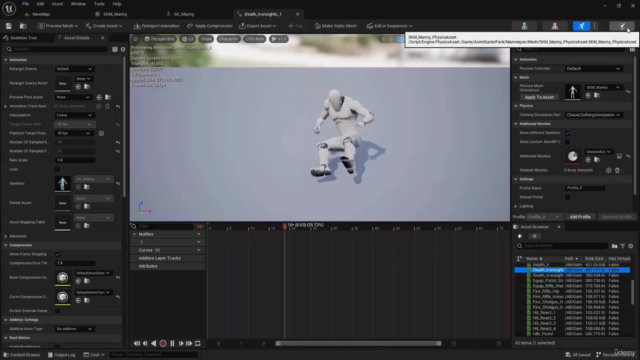640x360 pixels.
Task: Click Make Static Mesh button
Action: tap(336, 26)
